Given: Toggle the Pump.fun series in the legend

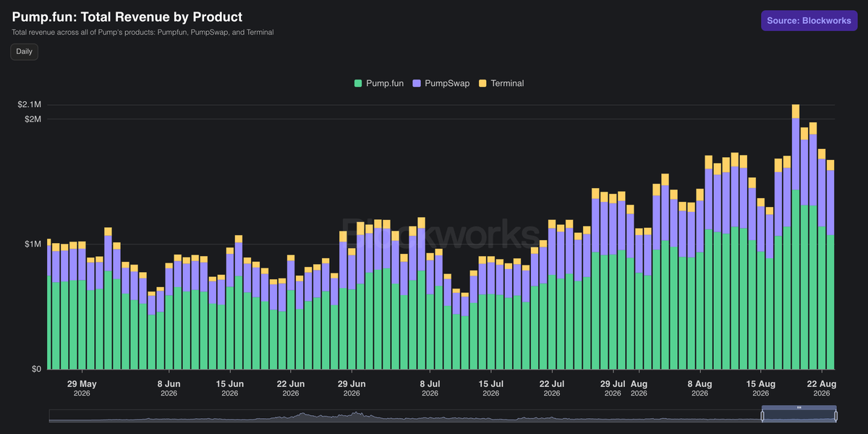Looking at the screenshot, I should [x=378, y=83].
